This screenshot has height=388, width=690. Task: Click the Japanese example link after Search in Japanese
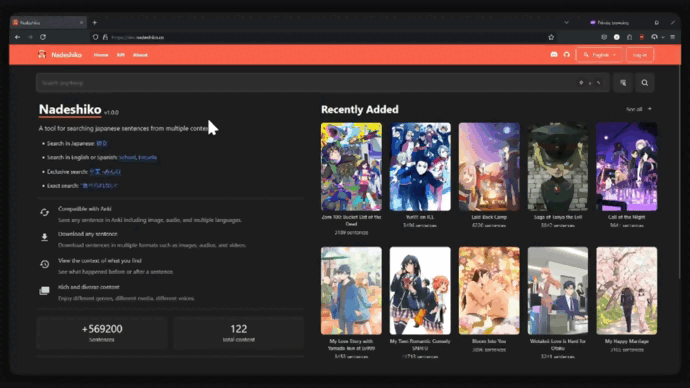(102, 143)
